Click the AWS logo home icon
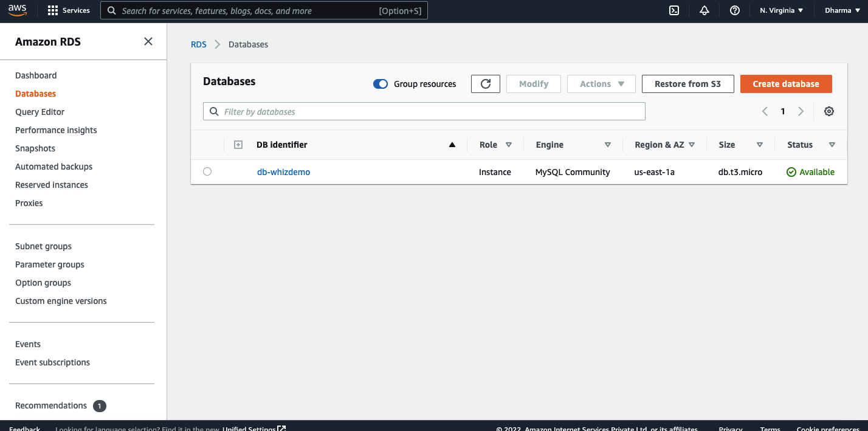 pyautogui.click(x=18, y=10)
